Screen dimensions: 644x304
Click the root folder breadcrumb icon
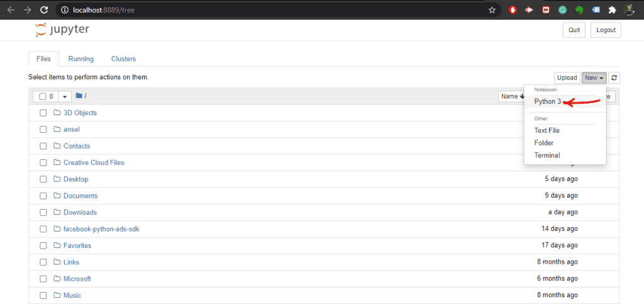coord(79,96)
